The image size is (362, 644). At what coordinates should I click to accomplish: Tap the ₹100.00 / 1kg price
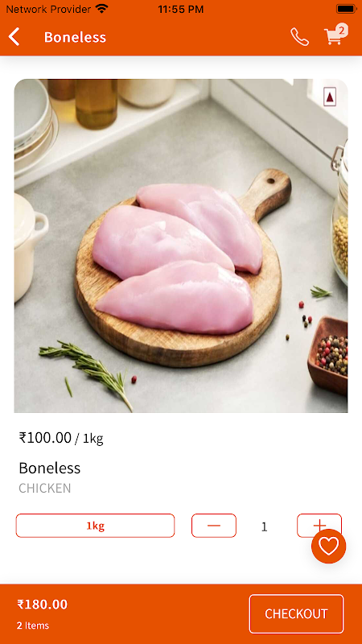(x=61, y=438)
